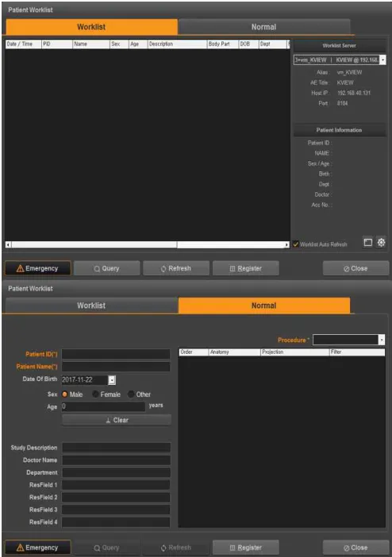This screenshot has width=392, height=557.
Task: Click the scrollbar right arrow under the worklist table
Action: pos(286,244)
